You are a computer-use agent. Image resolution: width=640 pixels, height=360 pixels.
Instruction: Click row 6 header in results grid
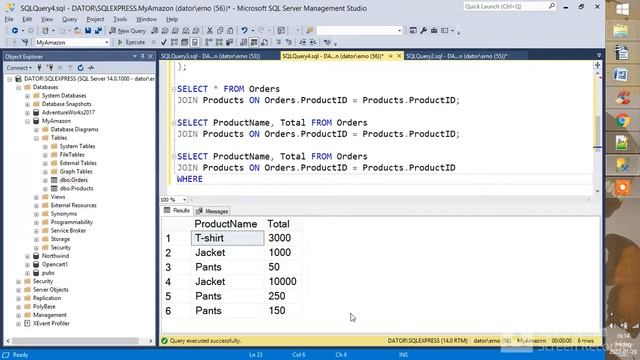pos(168,311)
